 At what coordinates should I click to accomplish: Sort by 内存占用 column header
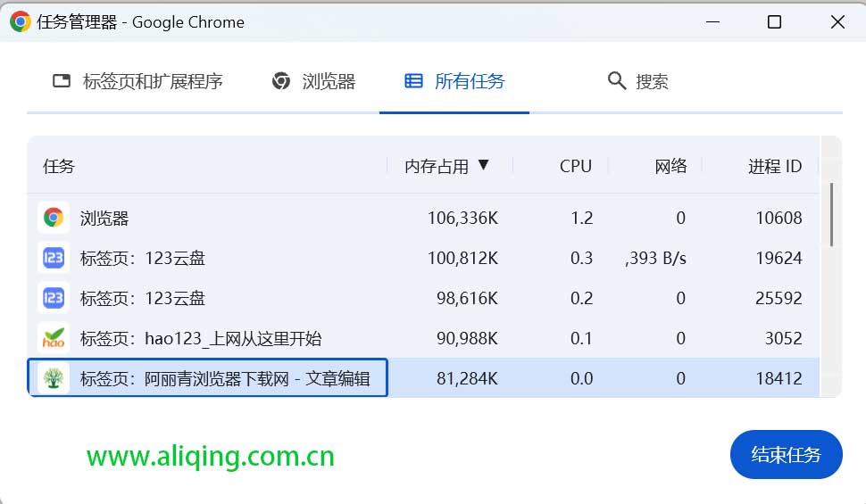(437, 166)
